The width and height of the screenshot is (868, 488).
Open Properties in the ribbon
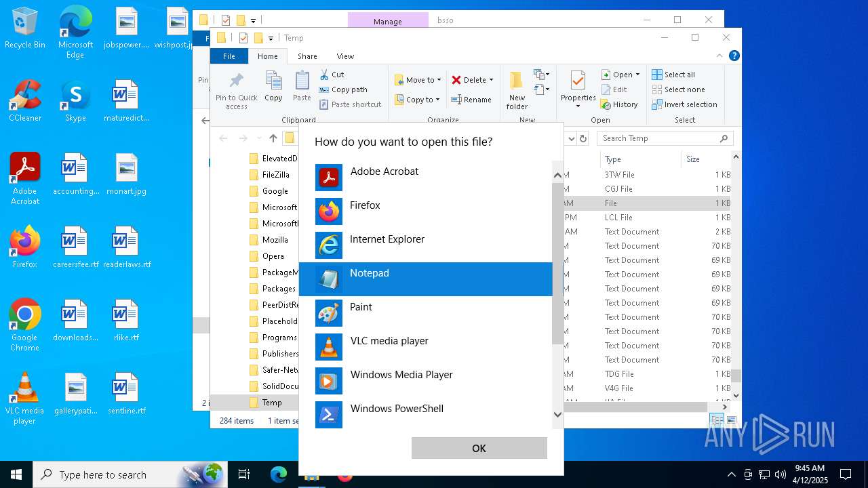click(578, 89)
